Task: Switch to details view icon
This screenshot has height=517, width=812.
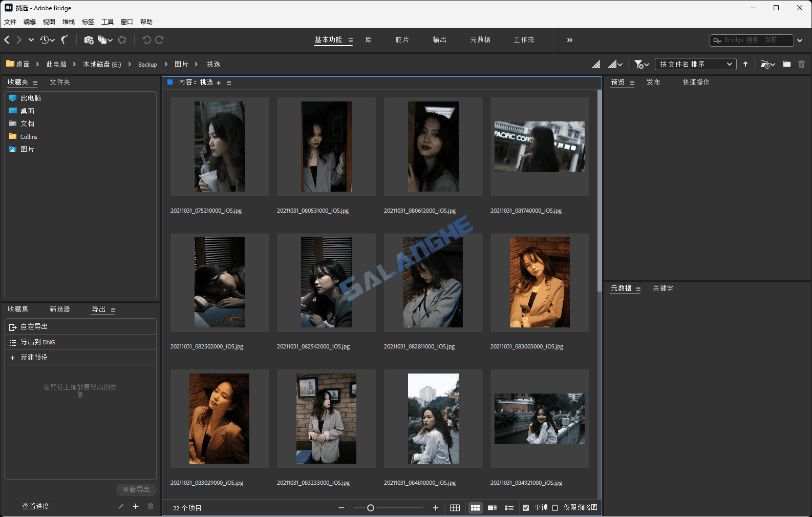Action: coord(493,508)
